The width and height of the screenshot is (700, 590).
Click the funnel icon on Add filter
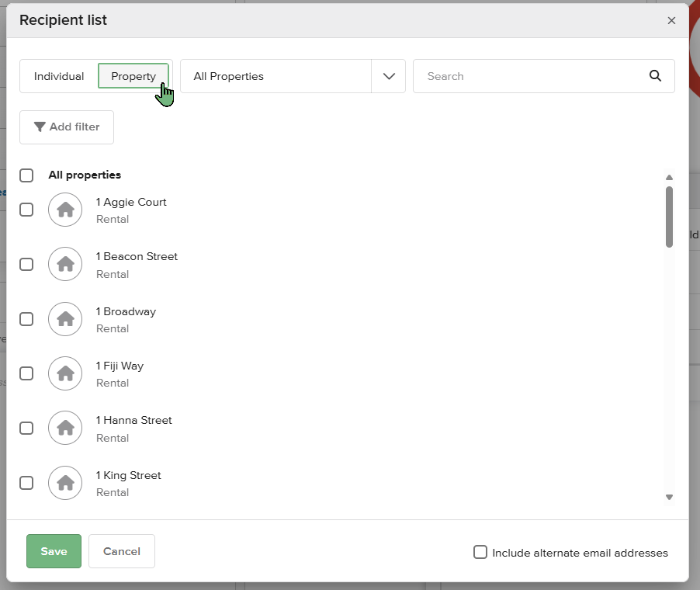pyautogui.click(x=41, y=127)
